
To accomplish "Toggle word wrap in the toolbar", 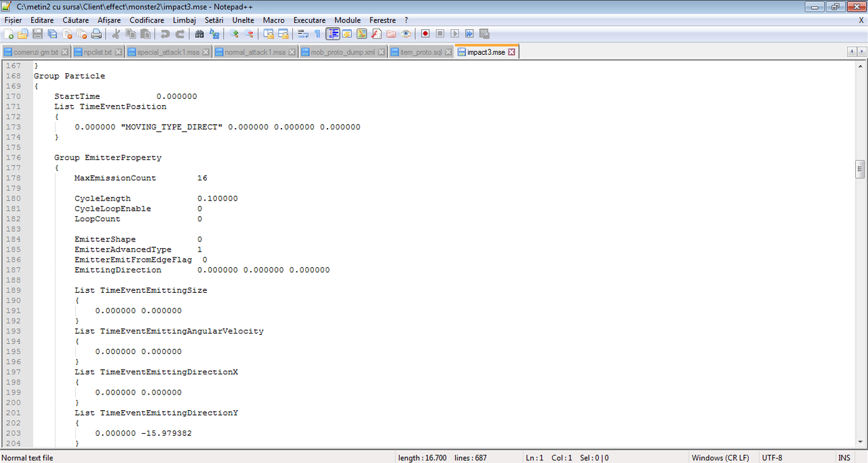I will coord(302,34).
